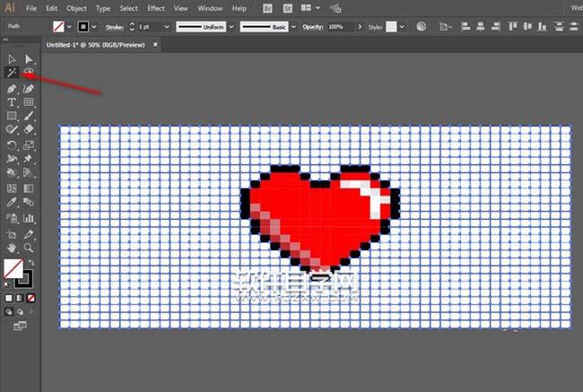583x392 pixels.
Task: Open the Window menu
Action: (210, 8)
